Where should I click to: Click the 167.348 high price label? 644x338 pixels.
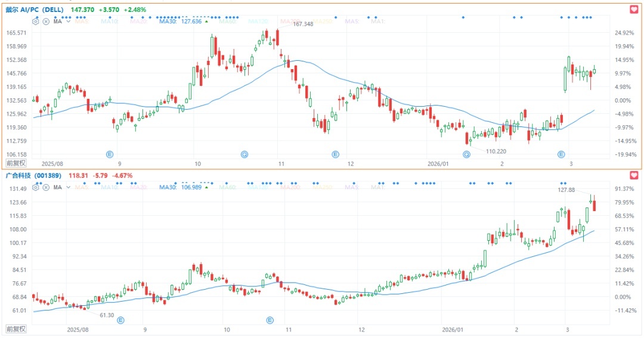(x=304, y=24)
